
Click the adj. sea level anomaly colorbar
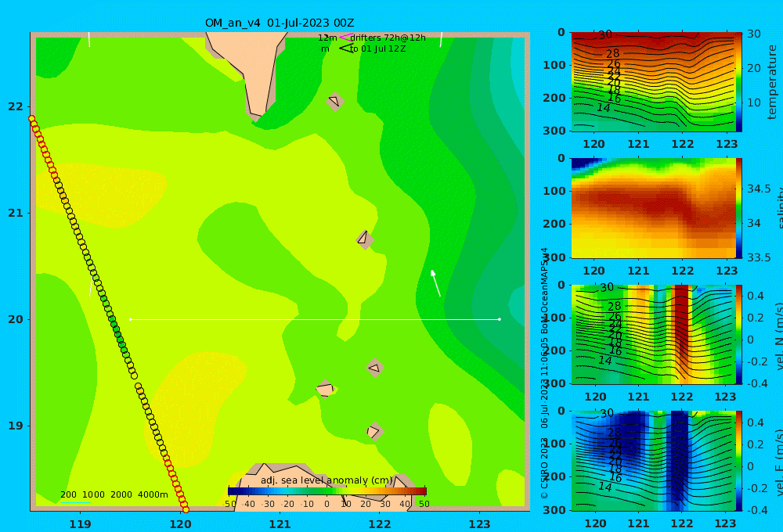click(x=327, y=491)
